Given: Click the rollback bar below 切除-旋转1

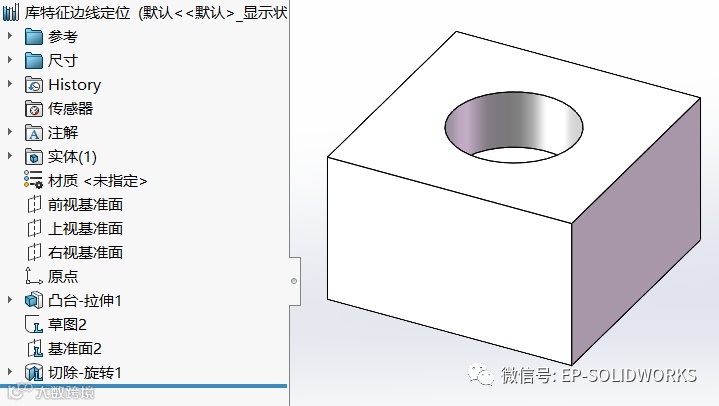Looking at the screenshot, I should point(144,386).
